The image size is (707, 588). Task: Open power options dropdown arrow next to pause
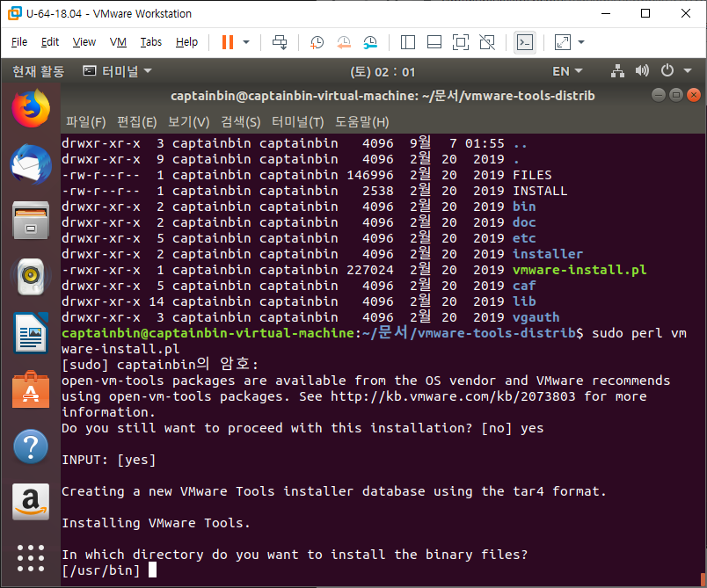(x=246, y=42)
